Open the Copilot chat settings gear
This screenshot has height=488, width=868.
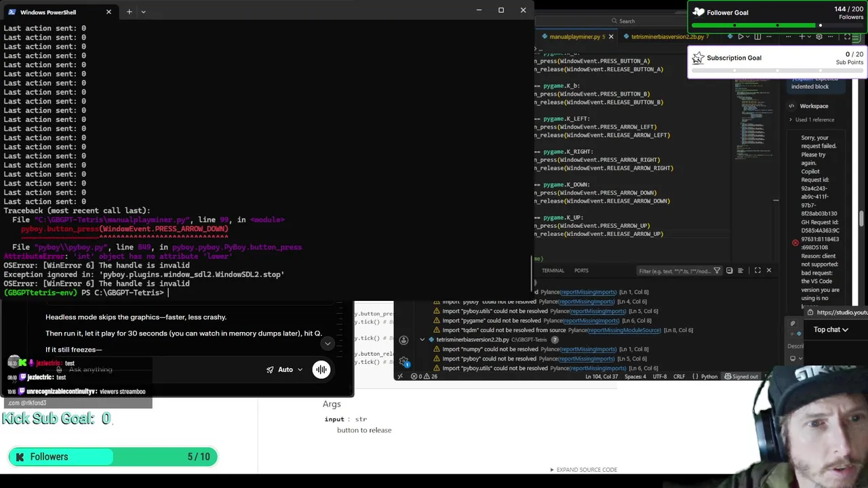click(x=819, y=37)
